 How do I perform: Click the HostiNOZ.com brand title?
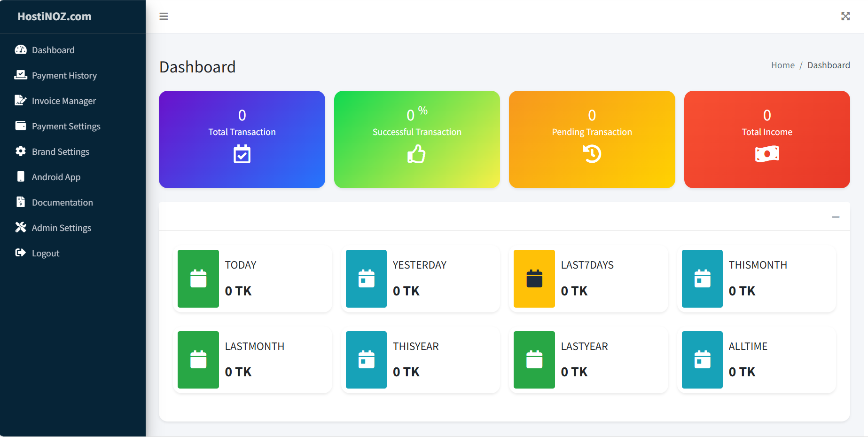(x=54, y=16)
